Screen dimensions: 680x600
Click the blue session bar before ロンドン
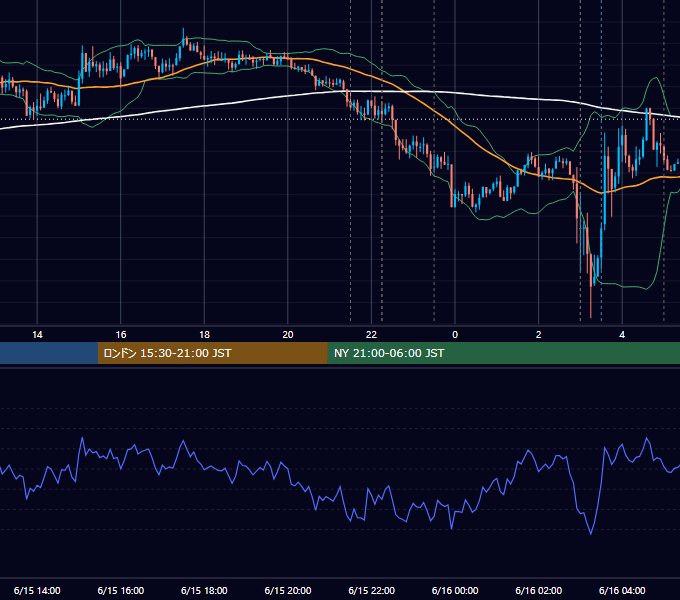pos(49,353)
